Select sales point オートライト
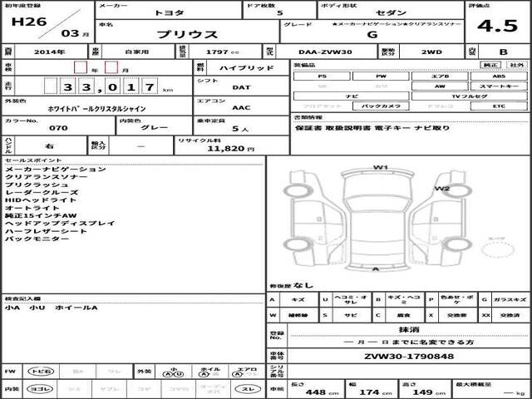532x399 pixels. [32, 208]
